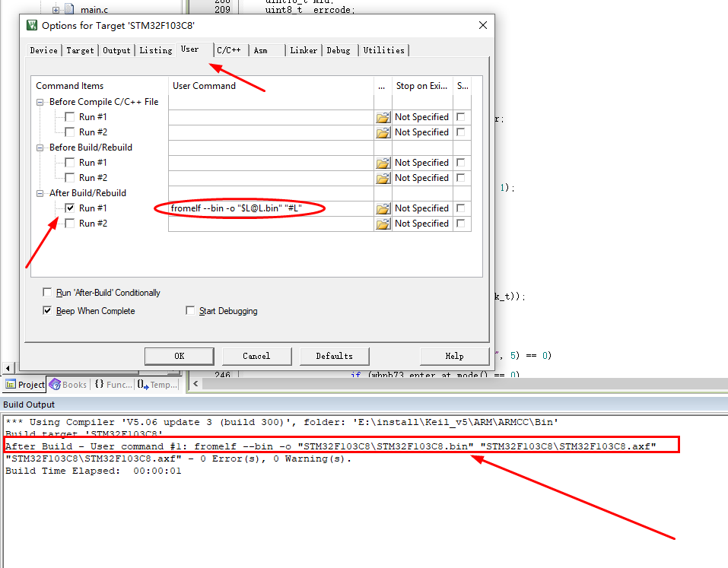Click editor horizontal scrollbar left arrow
728x568 pixels.
[196, 384]
